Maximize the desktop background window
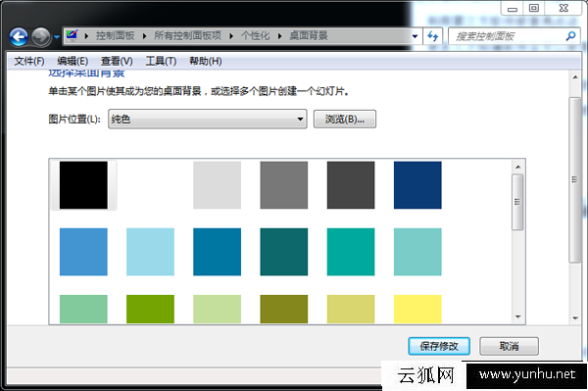The height and width of the screenshot is (391, 588). (534, 8)
